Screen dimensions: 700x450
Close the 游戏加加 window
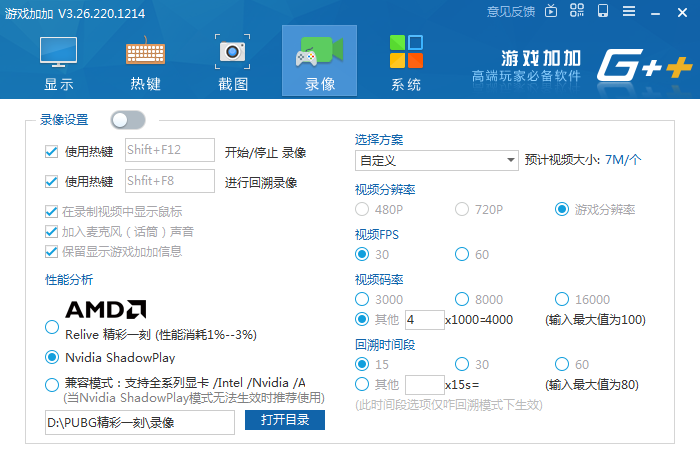coord(682,12)
